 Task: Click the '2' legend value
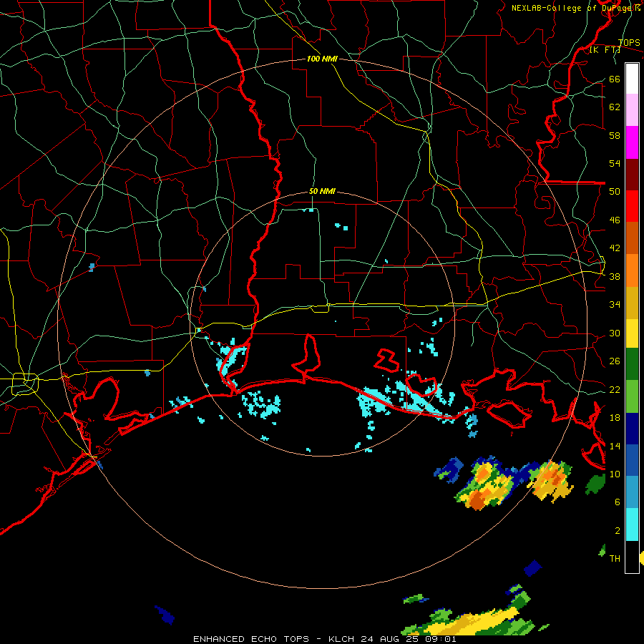618,531
